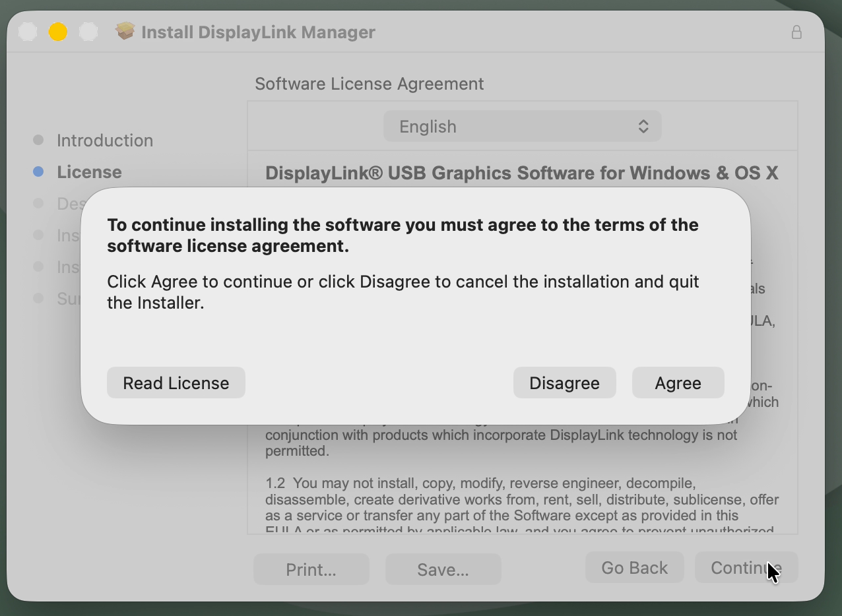Click the blue bullet beside the License step
The height and width of the screenshot is (616, 842).
(x=38, y=171)
